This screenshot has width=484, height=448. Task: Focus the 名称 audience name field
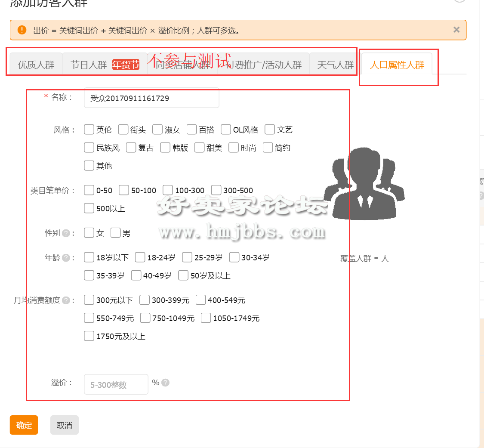(x=151, y=98)
